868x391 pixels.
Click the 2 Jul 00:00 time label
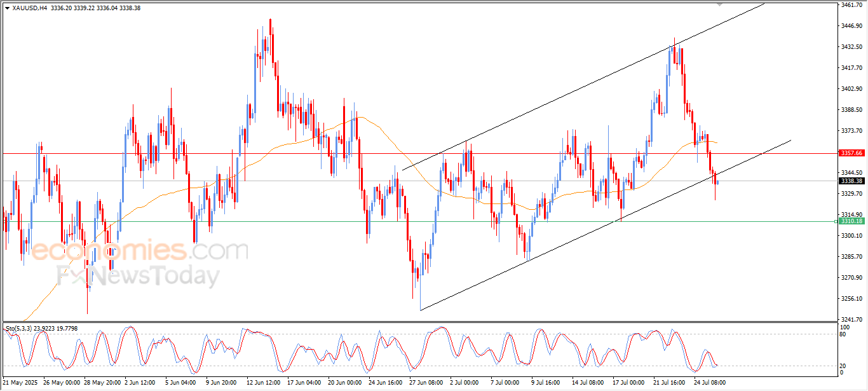[x=465, y=383]
